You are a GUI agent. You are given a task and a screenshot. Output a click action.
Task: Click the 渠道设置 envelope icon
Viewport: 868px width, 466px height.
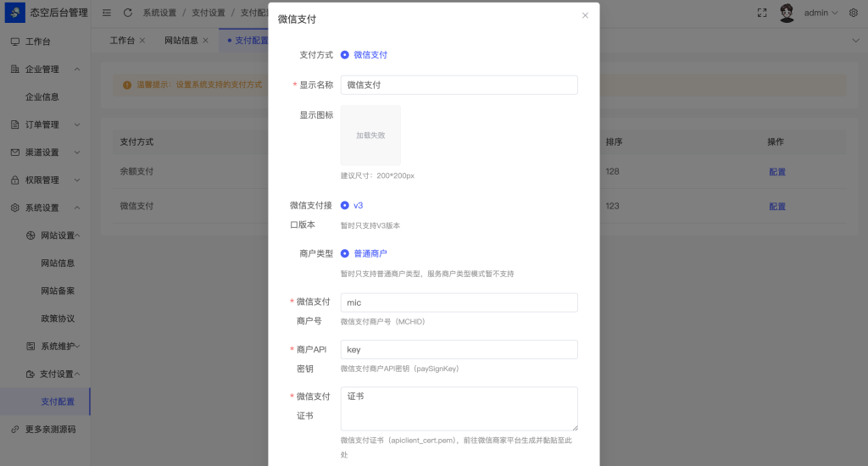coord(15,153)
